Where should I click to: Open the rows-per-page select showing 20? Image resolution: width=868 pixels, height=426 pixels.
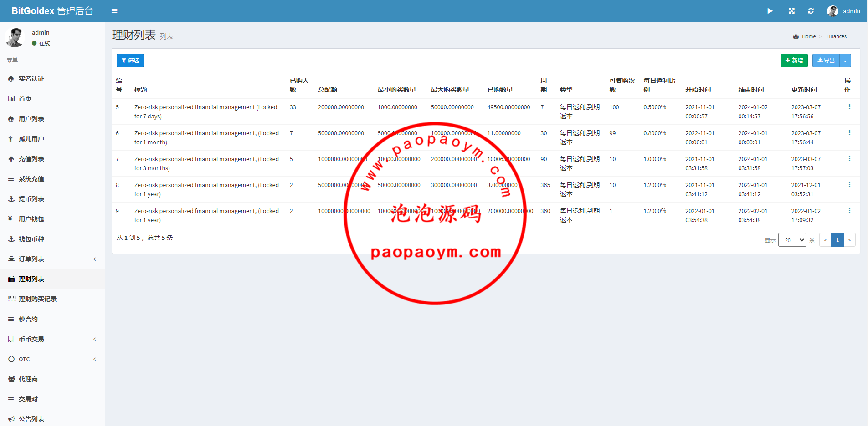coord(792,240)
